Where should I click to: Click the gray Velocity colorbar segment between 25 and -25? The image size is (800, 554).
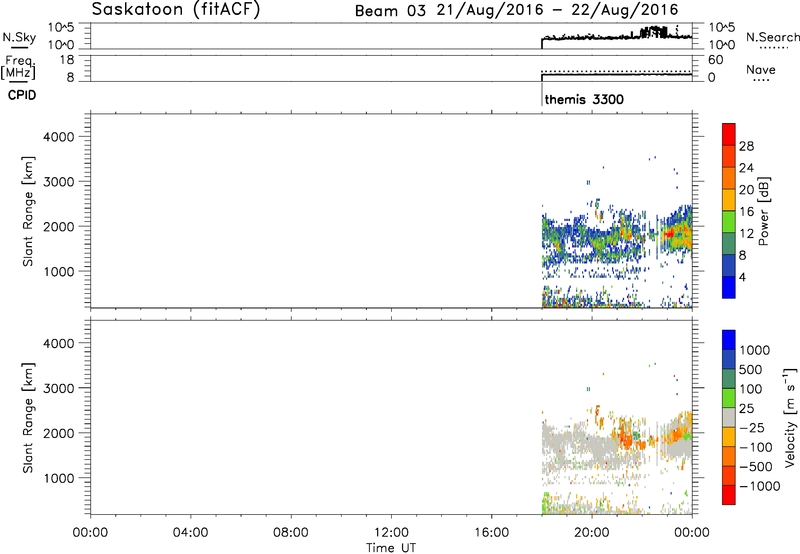[x=729, y=417]
